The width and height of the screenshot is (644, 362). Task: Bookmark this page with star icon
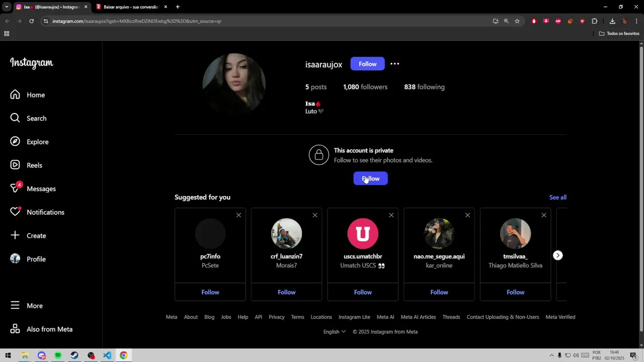click(x=517, y=21)
